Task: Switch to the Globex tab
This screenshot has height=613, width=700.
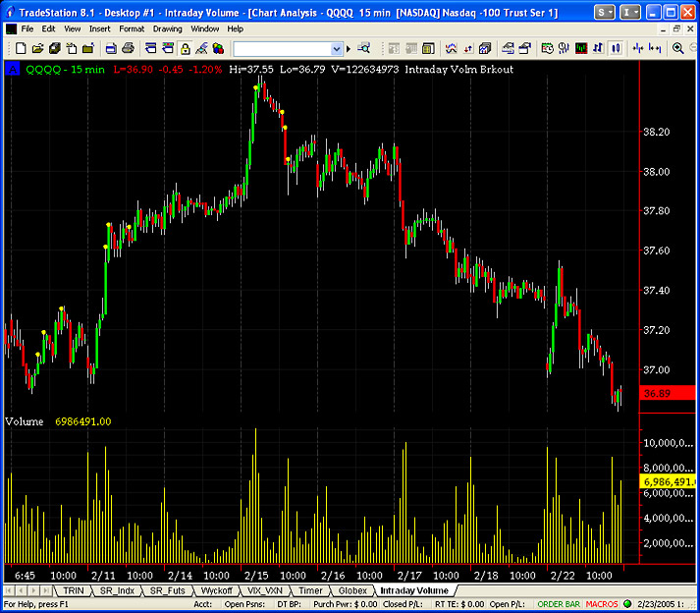Action: click(352, 590)
